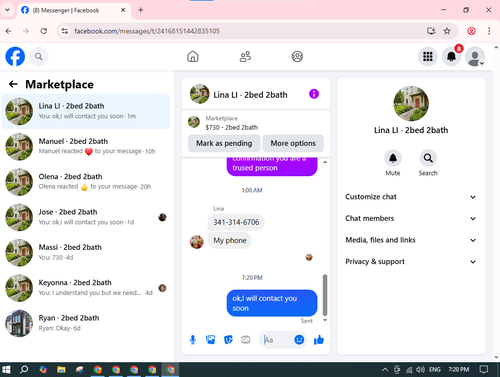Image resolution: width=500 pixels, height=377 pixels.
Task: Click the large Lina LI profile picture
Action: 411,103
